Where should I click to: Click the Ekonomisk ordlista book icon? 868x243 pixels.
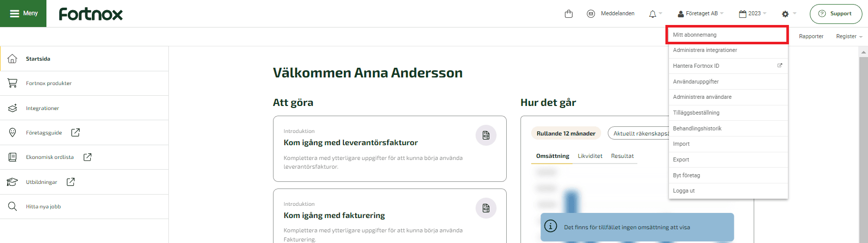12,157
